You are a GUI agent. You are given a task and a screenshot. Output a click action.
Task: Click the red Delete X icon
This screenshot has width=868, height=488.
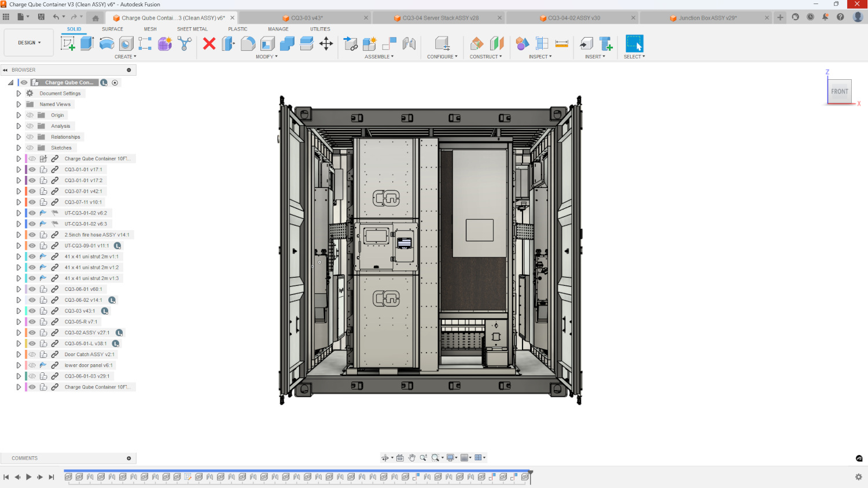tap(209, 43)
